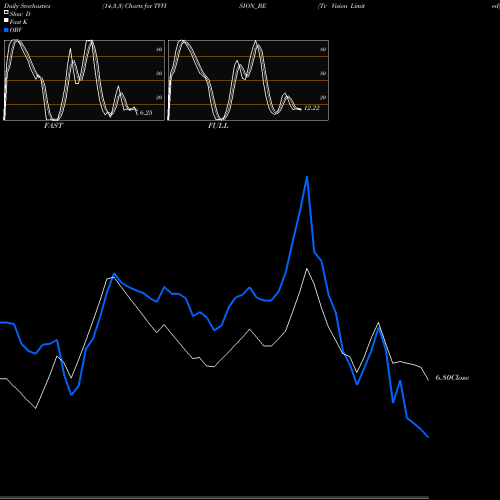Click the 50 level label in FAST chart
The image size is (500, 500).
pyautogui.click(x=159, y=73)
